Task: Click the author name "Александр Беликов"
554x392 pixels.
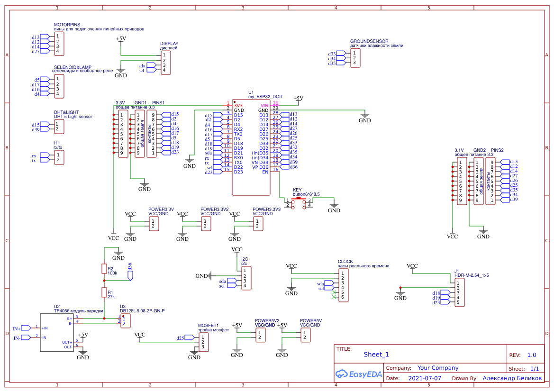Action: tap(512, 378)
